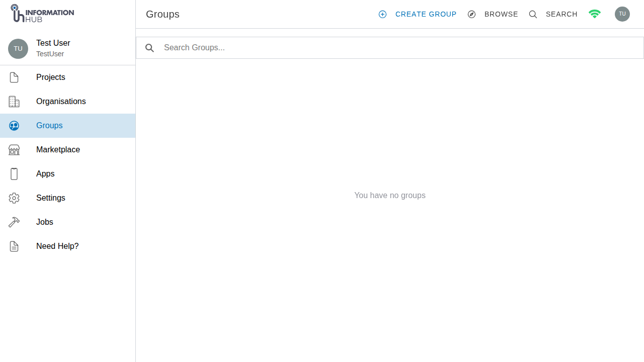Image resolution: width=644 pixels, height=362 pixels.
Task: Go to the Organisations section
Action: (x=67, y=102)
